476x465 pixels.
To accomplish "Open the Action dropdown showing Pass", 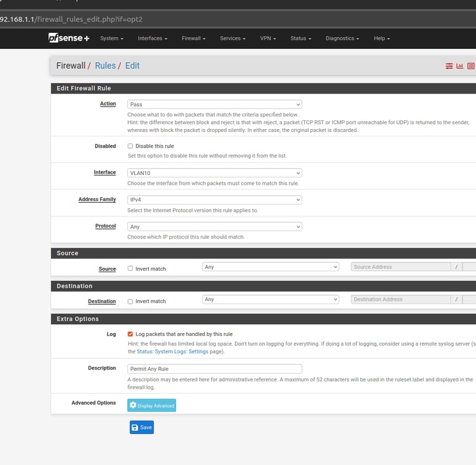I will 214,104.
